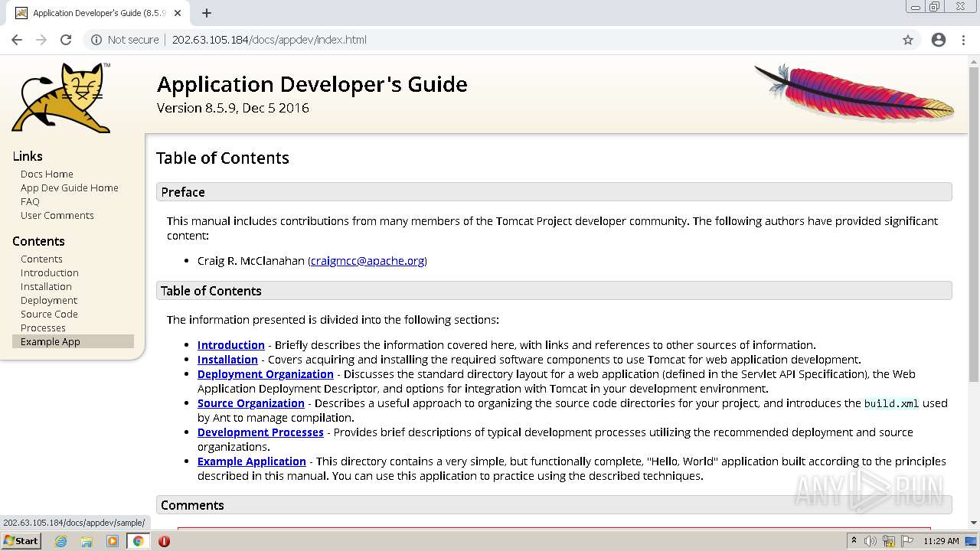The image size is (980, 551).
Task: Click the page scrollbar down arrow
Action: pos(973,522)
